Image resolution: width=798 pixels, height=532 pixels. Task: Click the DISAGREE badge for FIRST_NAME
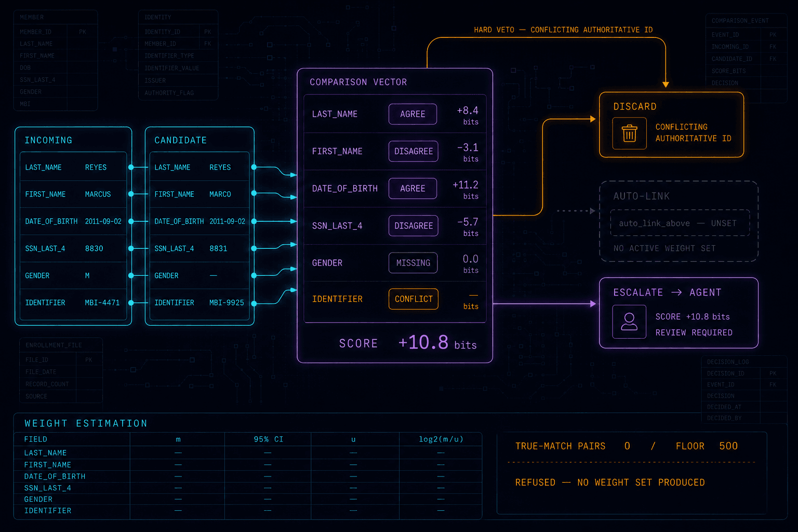click(x=414, y=151)
